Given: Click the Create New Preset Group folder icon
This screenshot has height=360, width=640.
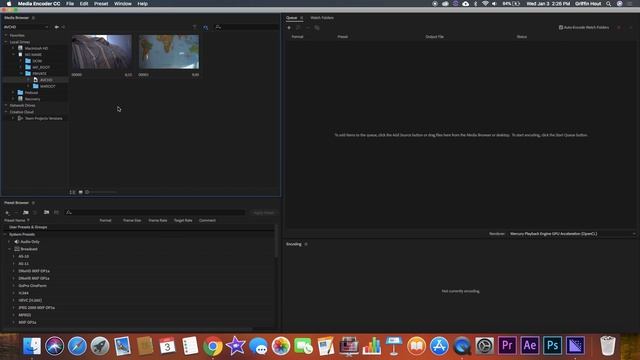Looking at the screenshot, I should 26,213.
